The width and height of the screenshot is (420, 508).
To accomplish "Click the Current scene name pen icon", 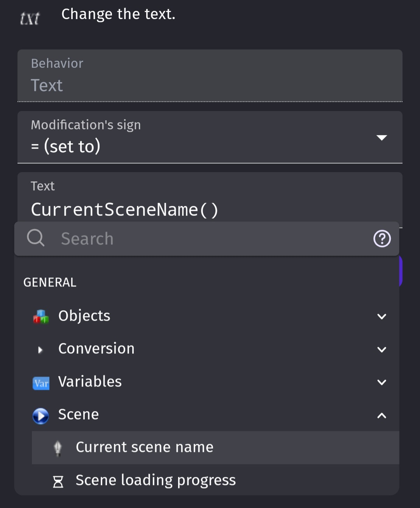I will 58,448.
